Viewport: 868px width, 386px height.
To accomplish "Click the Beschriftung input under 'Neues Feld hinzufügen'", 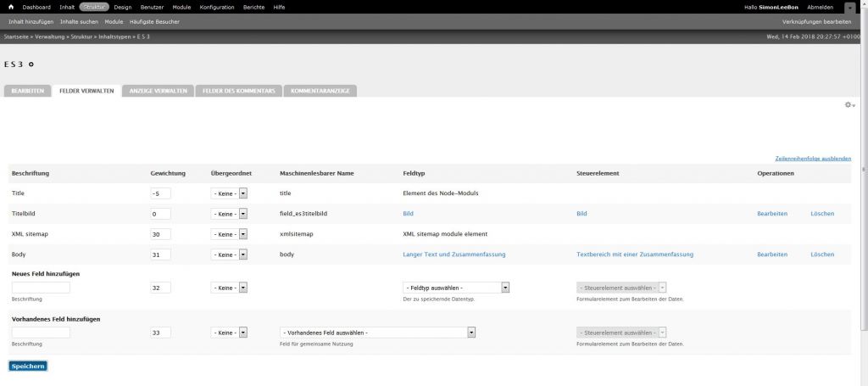I will click(41, 288).
